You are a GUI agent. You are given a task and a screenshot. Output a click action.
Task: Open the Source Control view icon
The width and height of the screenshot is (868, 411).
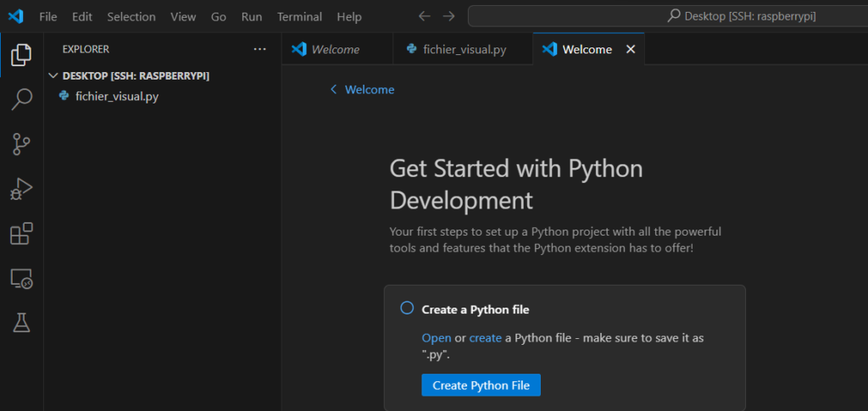pyautogui.click(x=21, y=145)
